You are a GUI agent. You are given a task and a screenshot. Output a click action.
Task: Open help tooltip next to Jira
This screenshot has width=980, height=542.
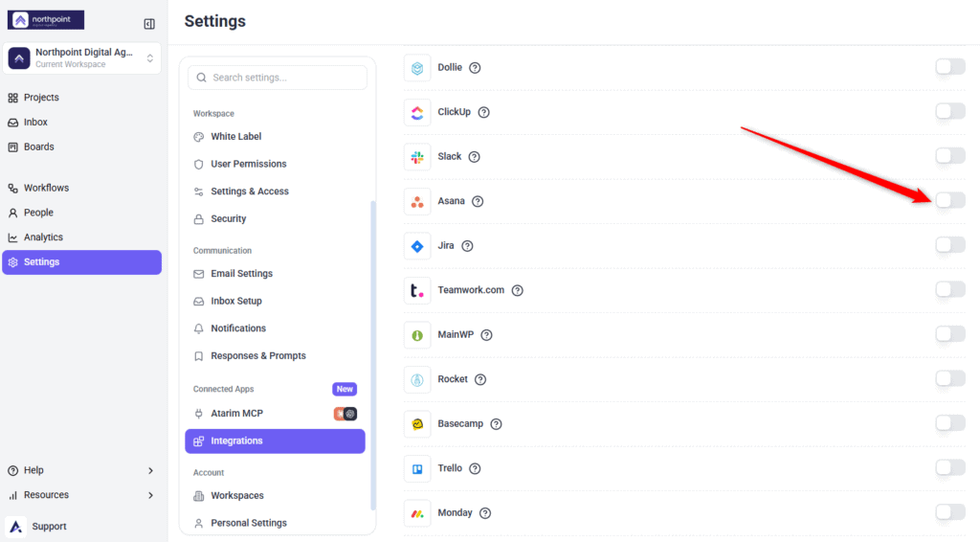point(467,246)
